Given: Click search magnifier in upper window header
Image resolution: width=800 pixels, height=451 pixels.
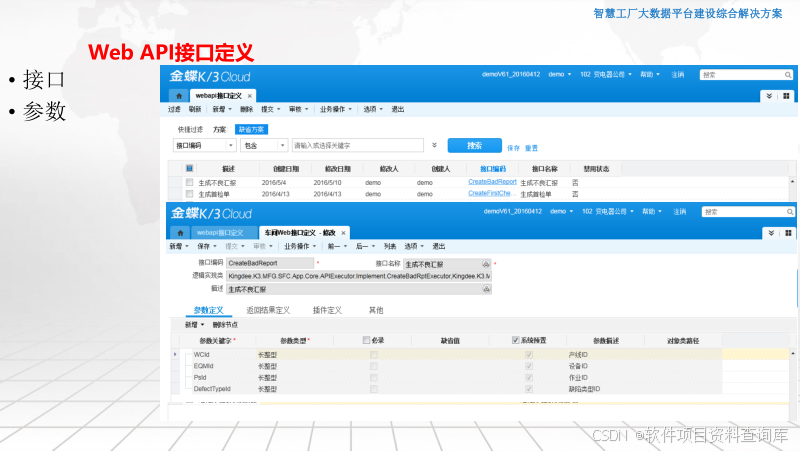Looking at the screenshot, I should pyautogui.click(x=788, y=75).
